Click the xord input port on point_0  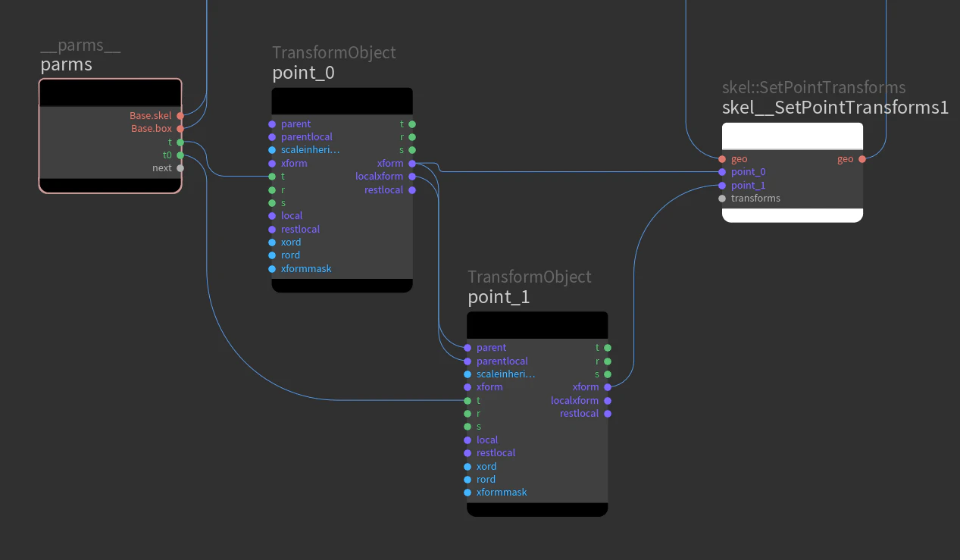coord(272,242)
